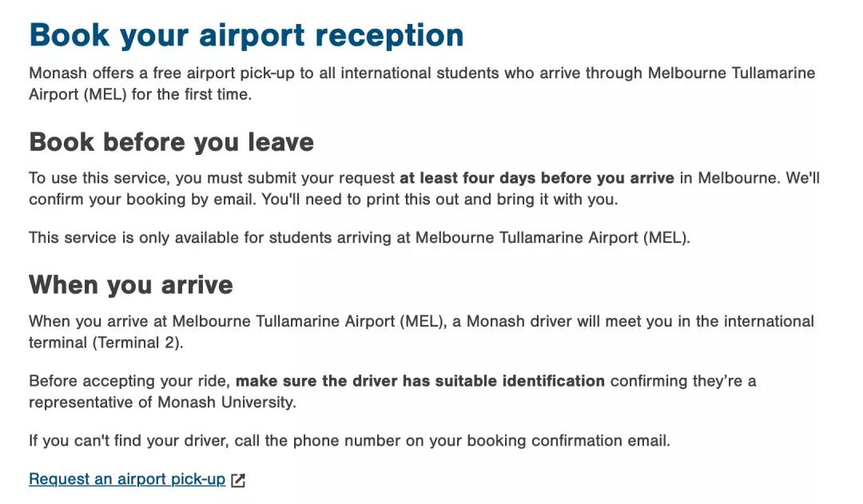Click the Book your airport reception heading
This screenshot has width=863, height=504.
pos(246,36)
